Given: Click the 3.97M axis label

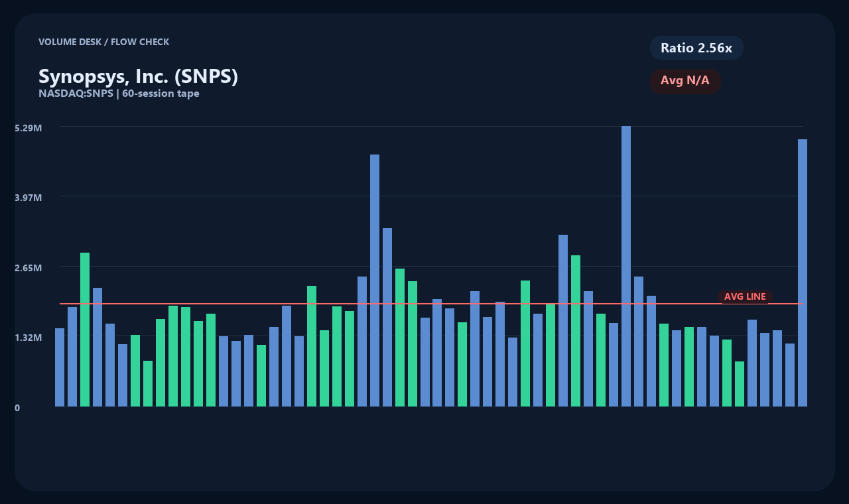Looking at the screenshot, I should pos(29,198).
